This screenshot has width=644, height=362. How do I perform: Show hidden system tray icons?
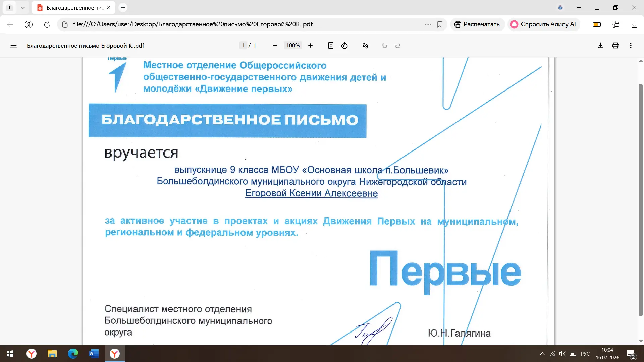542,354
